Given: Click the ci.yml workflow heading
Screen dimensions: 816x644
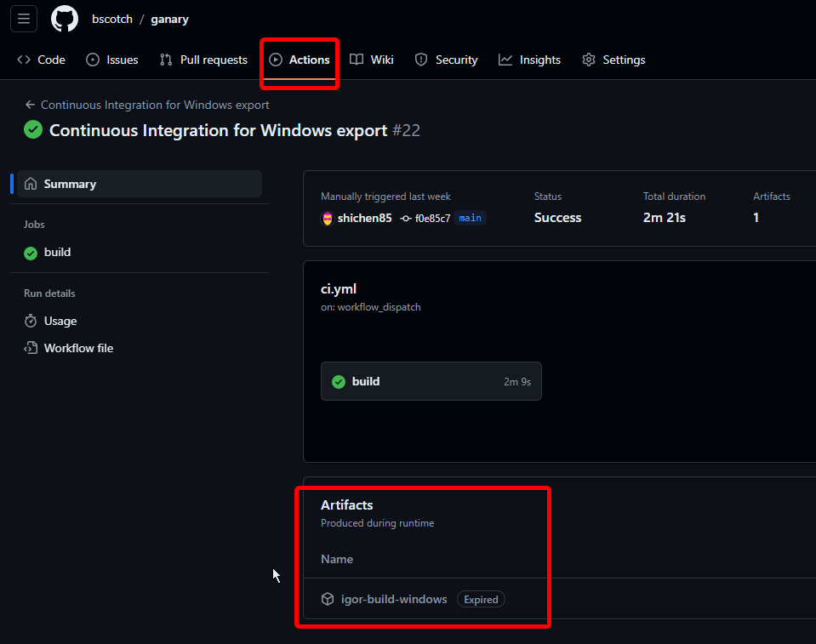Looking at the screenshot, I should pos(339,288).
